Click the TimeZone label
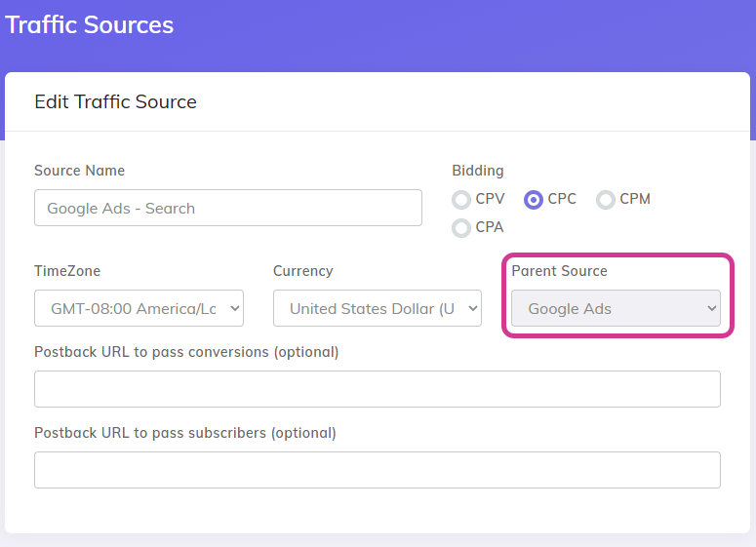 click(x=67, y=271)
